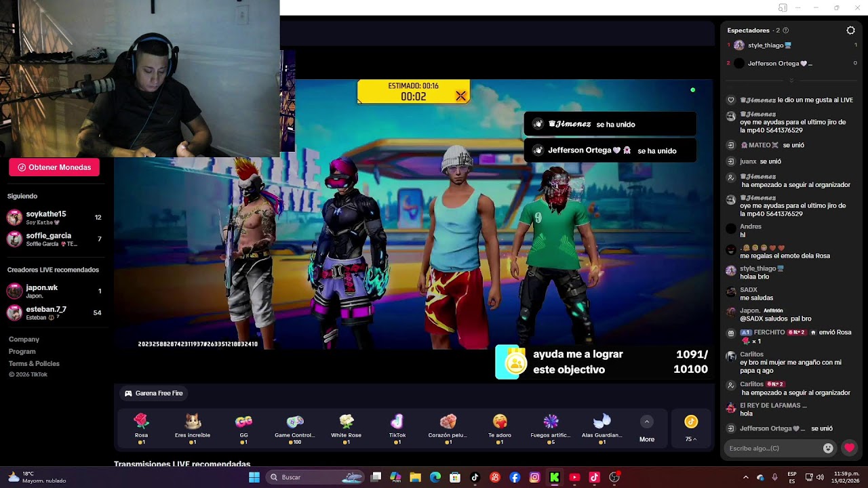Click Carlitos chat message about mujer
Image resolution: width=868 pixels, height=488 pixels.
tap(791, 367)
